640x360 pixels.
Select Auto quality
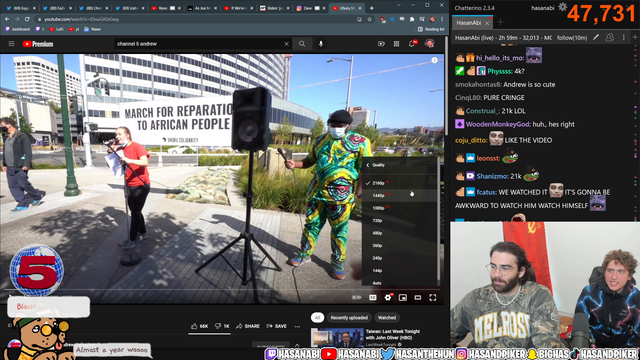click(x=400, y=282)
